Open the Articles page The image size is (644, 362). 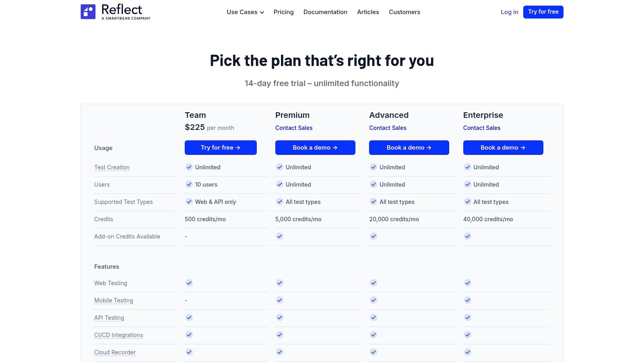click(368, 12)
